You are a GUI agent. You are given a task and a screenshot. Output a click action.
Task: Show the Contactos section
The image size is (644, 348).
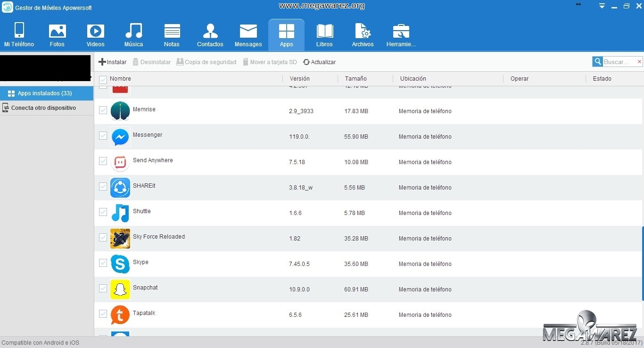tap(210, 35)
